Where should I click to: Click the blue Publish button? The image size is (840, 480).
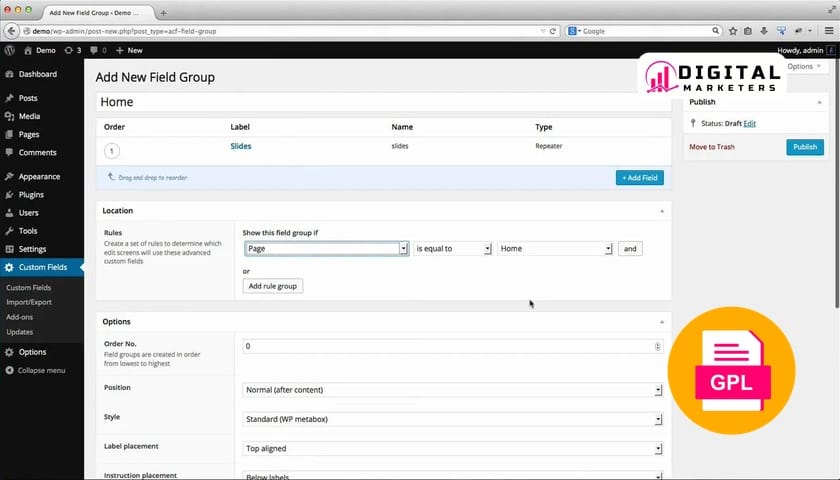804,147
